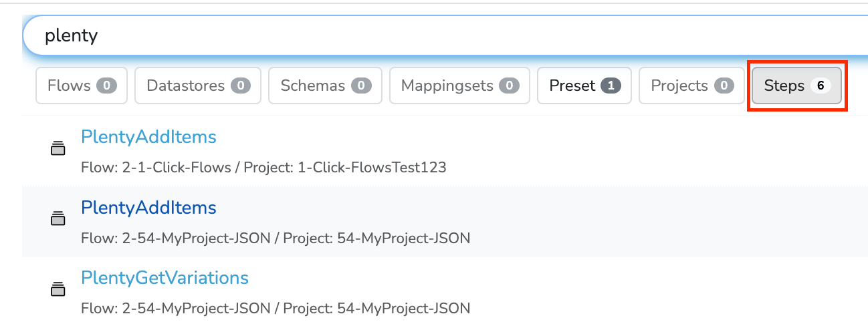Click the "Flow: 2-1-Click-Flows" description line
The width and height of the screenshot is (868, 326).
[263, 167]
